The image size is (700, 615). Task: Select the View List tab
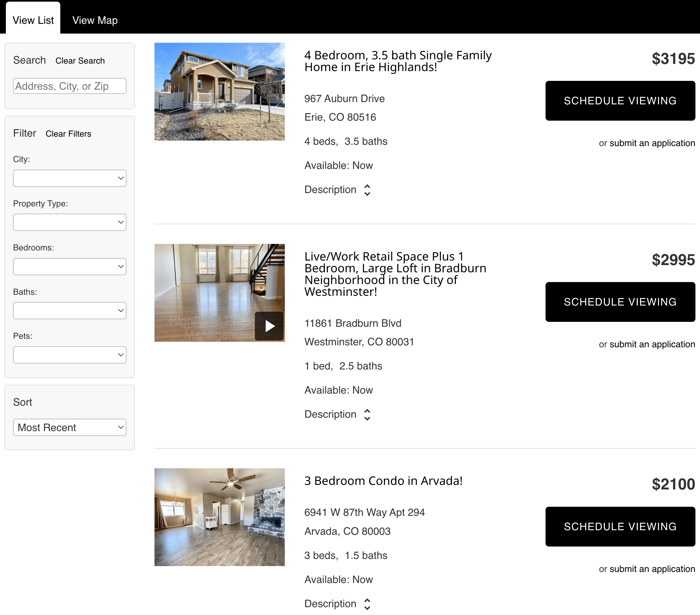coord(33,20)
